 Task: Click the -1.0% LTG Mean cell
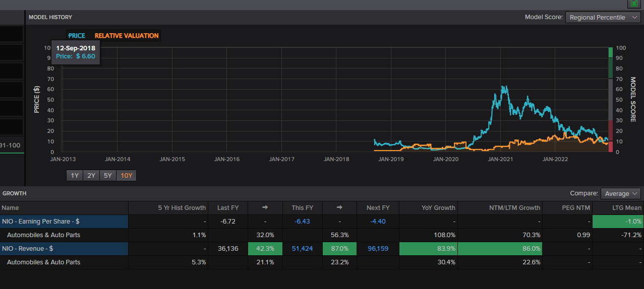[618, 222]
